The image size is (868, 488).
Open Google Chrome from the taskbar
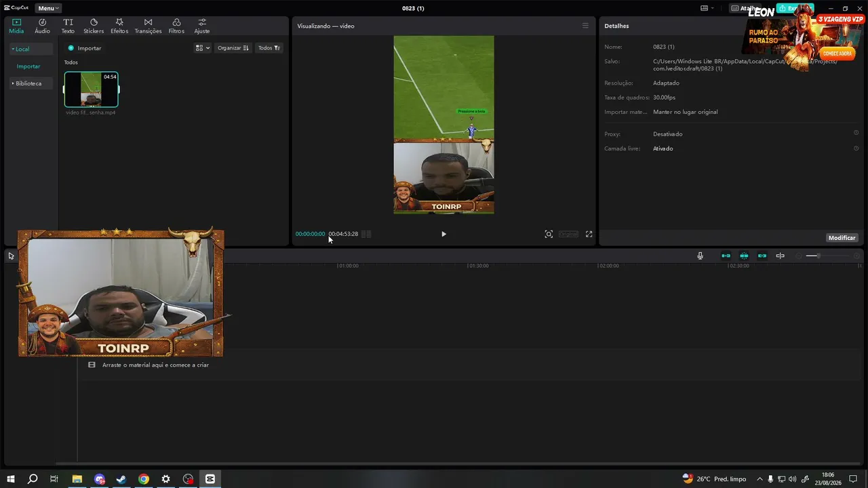144,479
